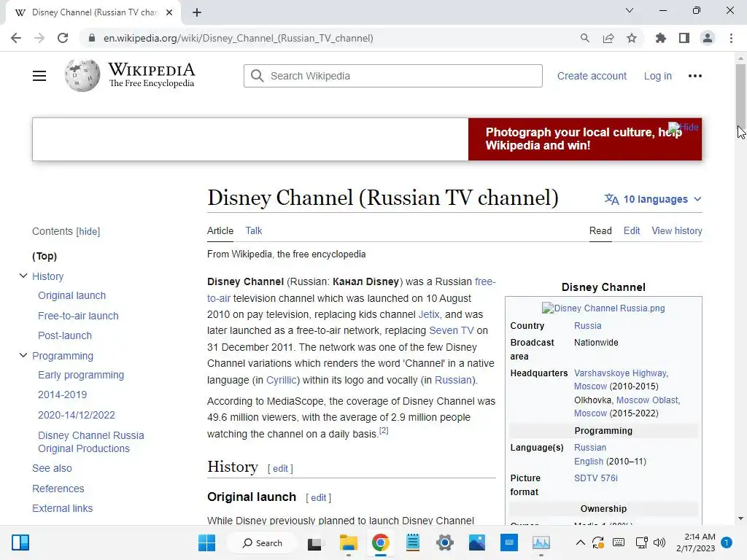
Task: Click the share page icon in address bar
Action: [x=608, y=38]
